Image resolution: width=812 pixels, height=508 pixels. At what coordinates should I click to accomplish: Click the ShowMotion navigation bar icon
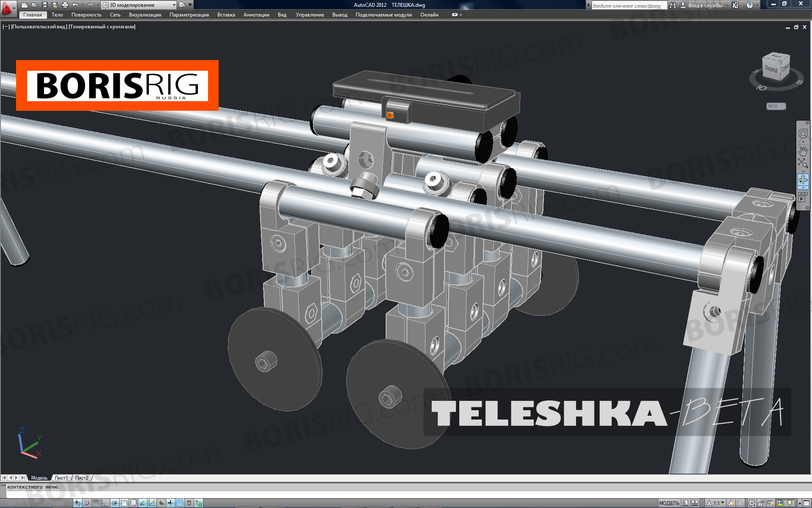pos(802,197)
